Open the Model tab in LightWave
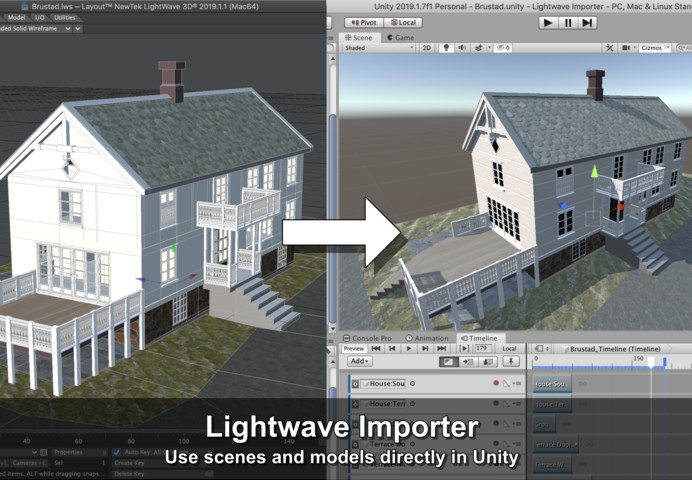The image size is (692, 480). pos(16,18)
